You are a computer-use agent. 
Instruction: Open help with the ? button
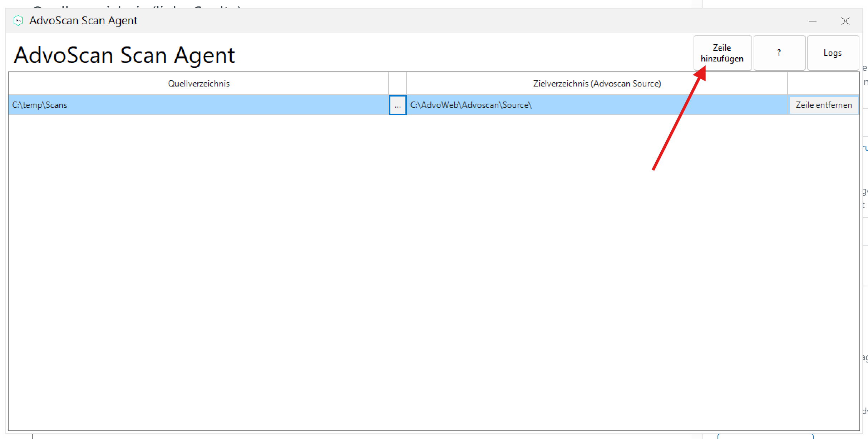[x=779, y=53]
